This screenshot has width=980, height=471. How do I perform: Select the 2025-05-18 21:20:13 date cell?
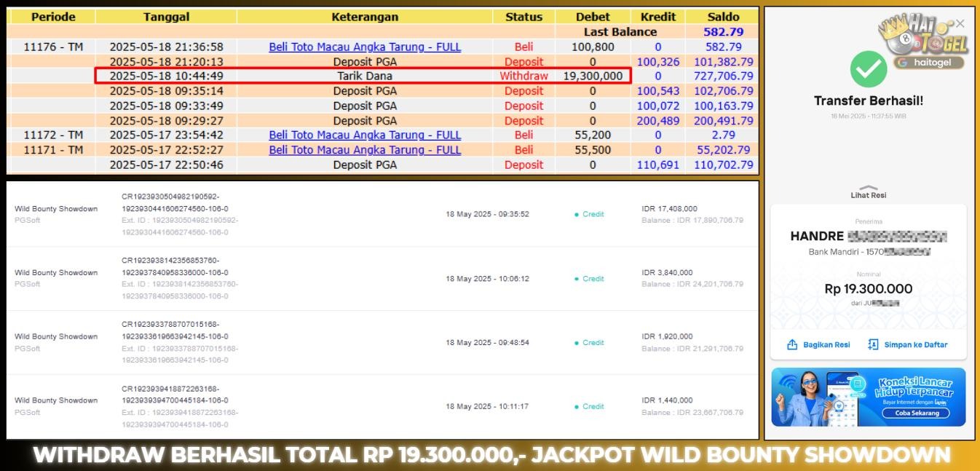[167, 62]
